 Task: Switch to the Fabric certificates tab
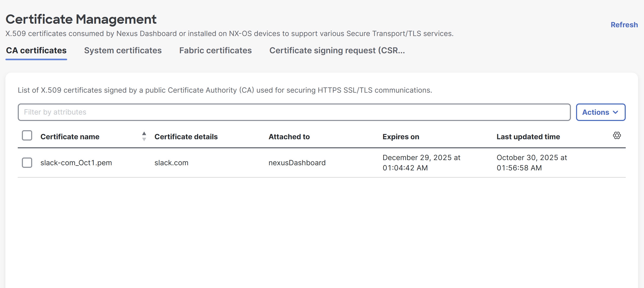click(215, 50)
